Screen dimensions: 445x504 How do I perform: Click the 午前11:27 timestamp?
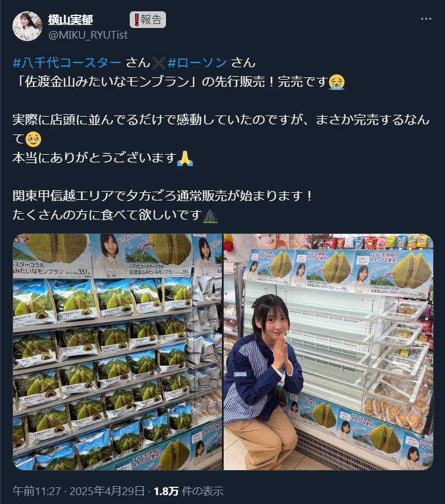click(x=37, y=491)
